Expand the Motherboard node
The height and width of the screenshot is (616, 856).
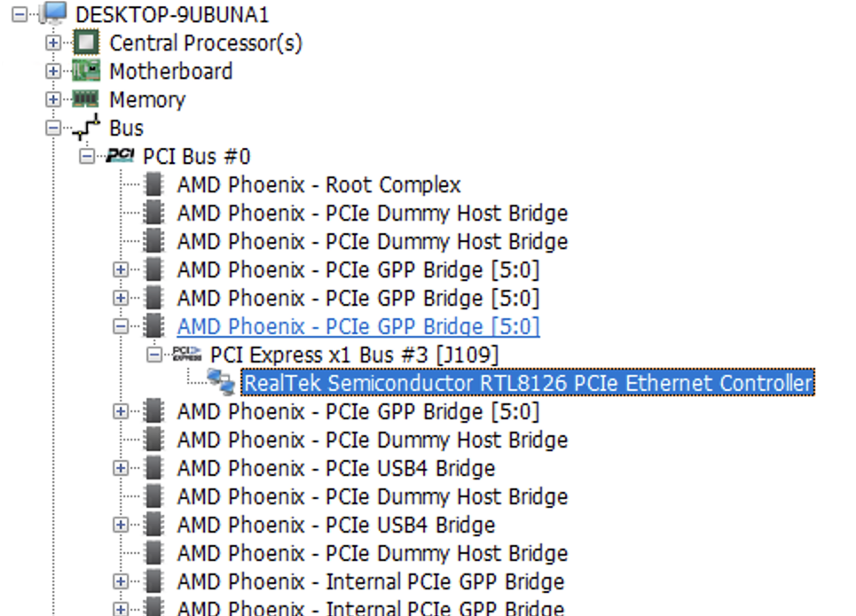pos(53,71)
